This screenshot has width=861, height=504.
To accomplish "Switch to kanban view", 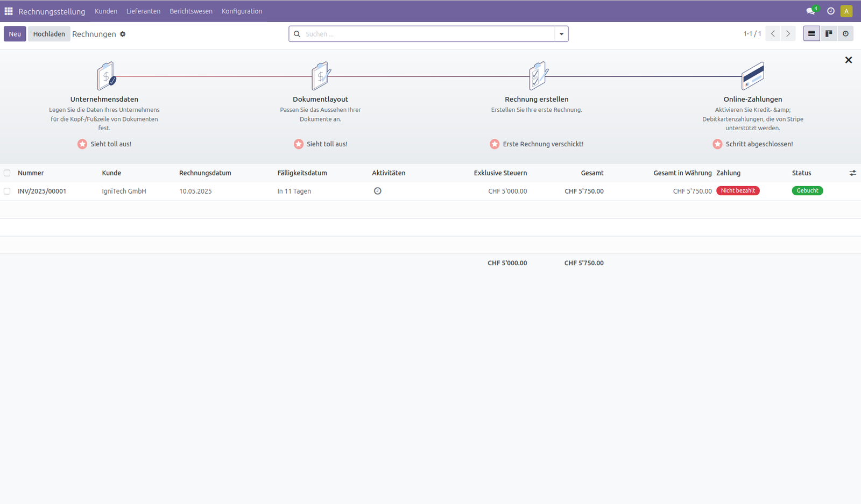I will click(x=829, y=34).
